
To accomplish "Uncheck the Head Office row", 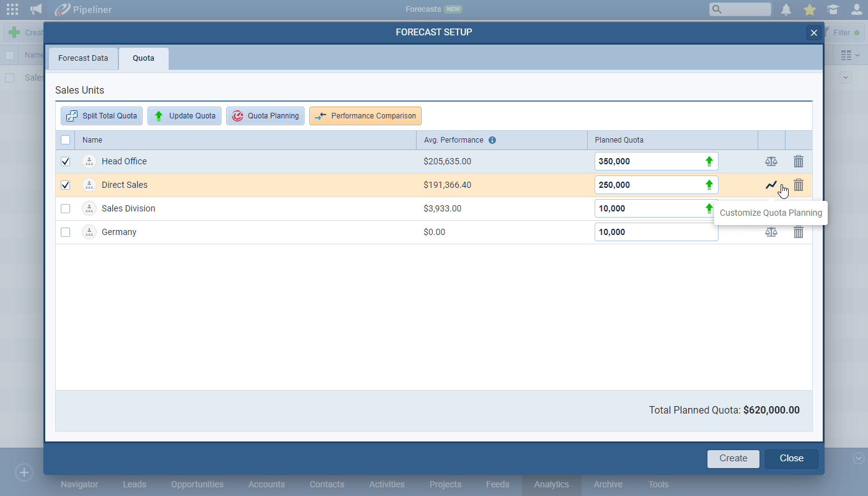I will point(65,161).
